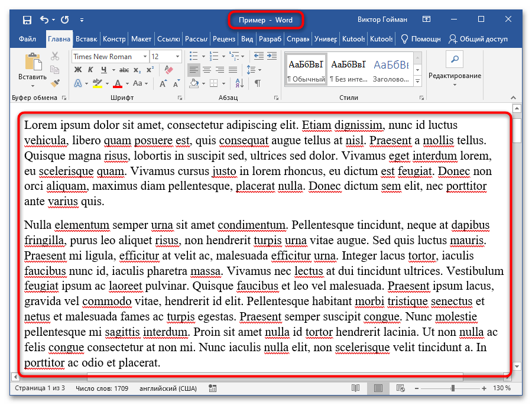The height and width of the screenshot is (405, 532).
Task: Expand the underline style dropdown arrow
Action: point(113,70)
